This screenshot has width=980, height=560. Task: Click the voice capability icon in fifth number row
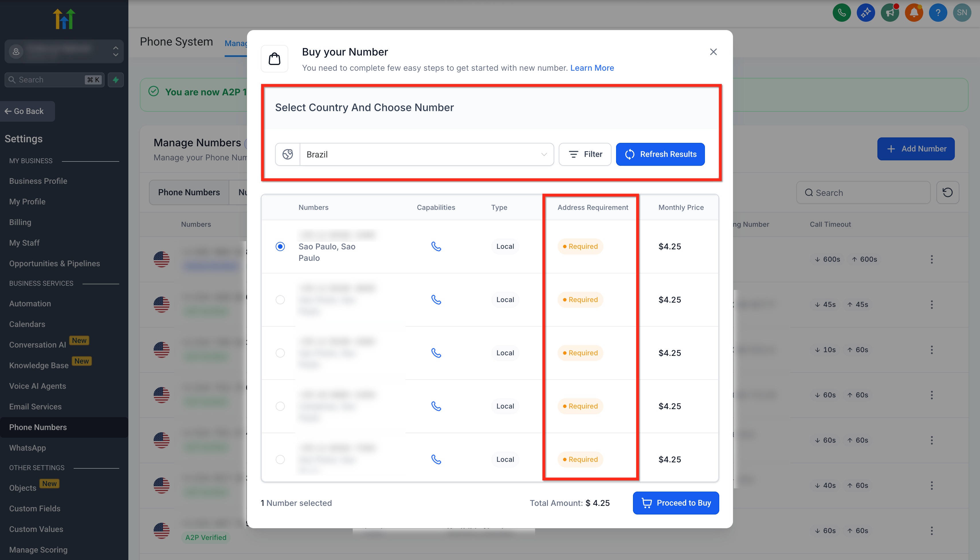click(x=436, y=459)
